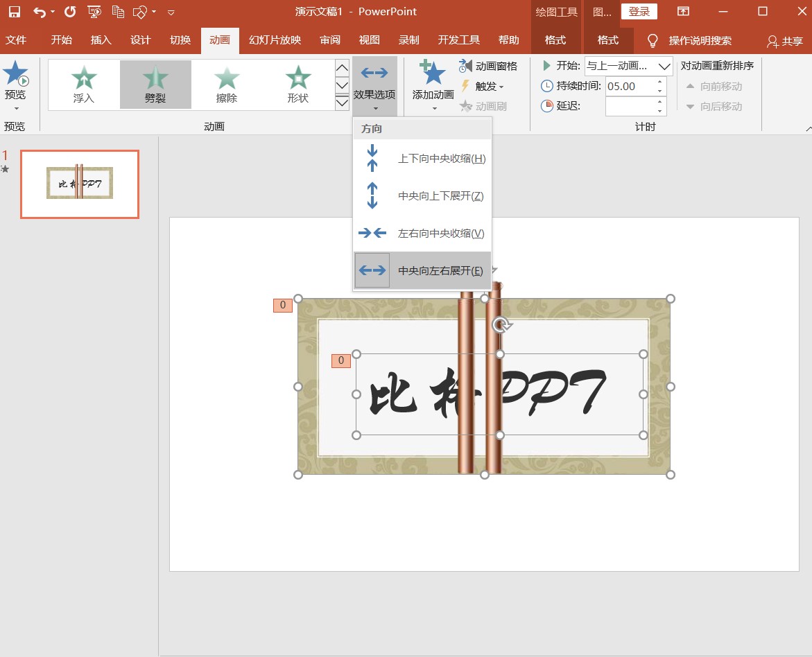Switch to the 开始 tab
Viewport: 812px width, 657px height.
[62, 40]
